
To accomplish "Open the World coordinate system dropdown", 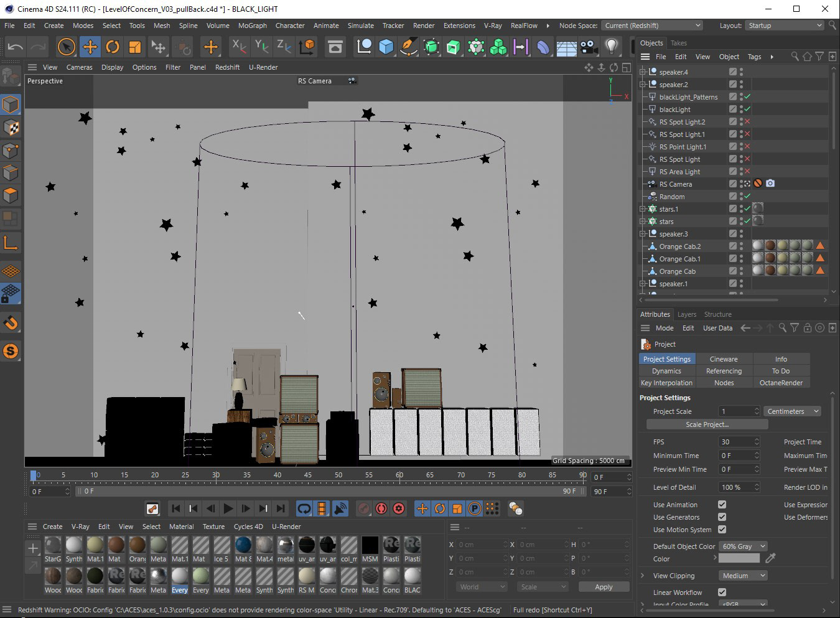I will point(482,587).
